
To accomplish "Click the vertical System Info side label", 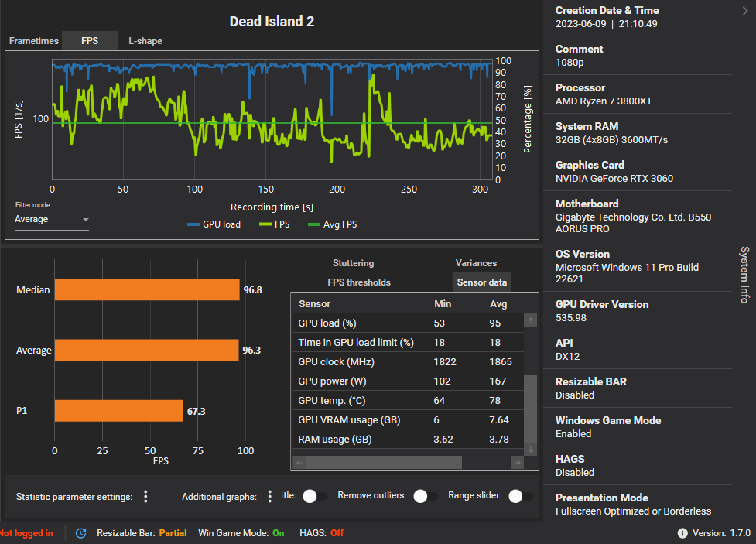I will (x=744, y=275).
